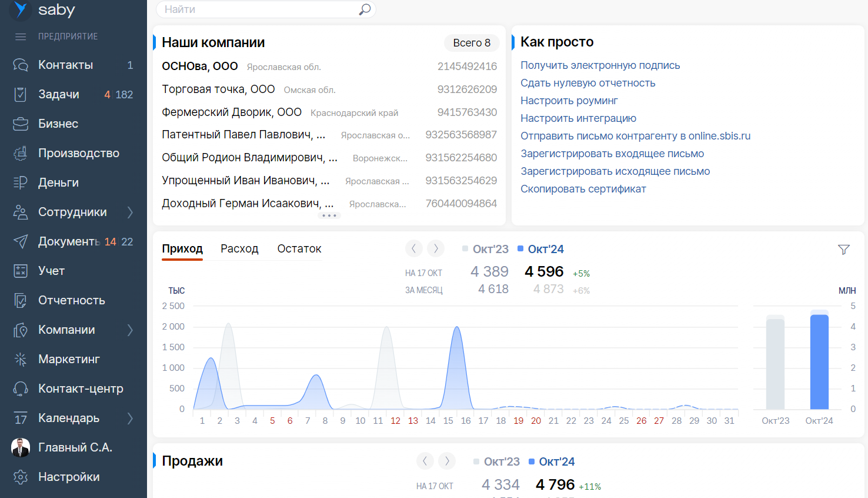This screenshot has height=498, width=868.
Task: Click the funnel filter icon on the chart
Action: pos(844,250)
